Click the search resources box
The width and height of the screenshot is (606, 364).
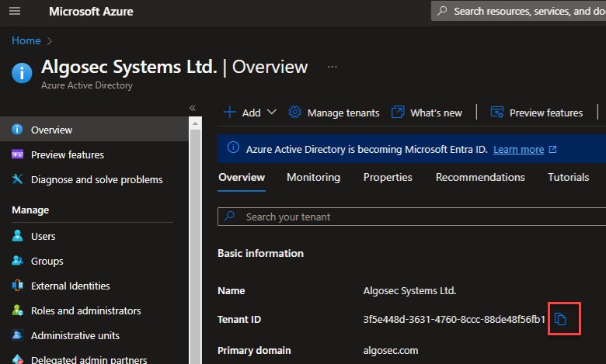[x=518, y=11]
